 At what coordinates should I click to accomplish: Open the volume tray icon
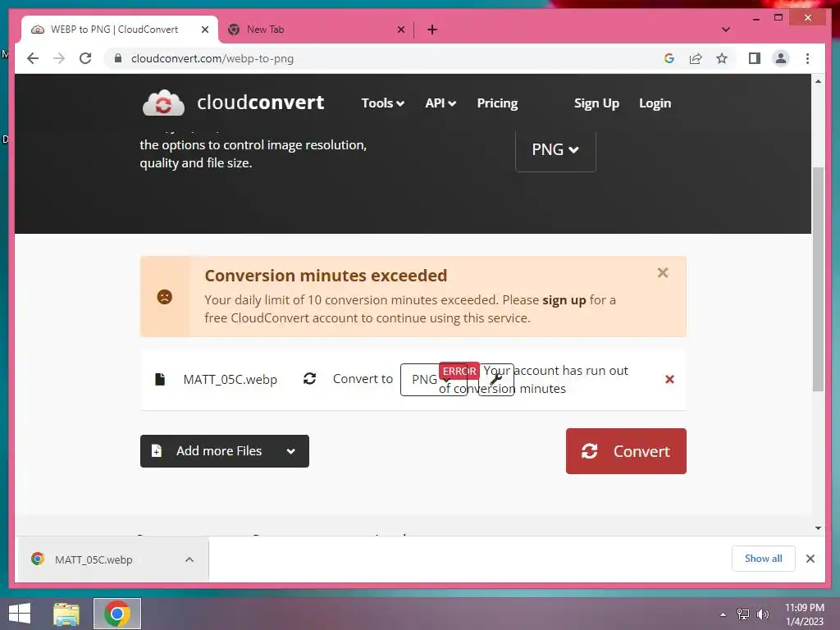pyautogui.click(x=762, y=614)
